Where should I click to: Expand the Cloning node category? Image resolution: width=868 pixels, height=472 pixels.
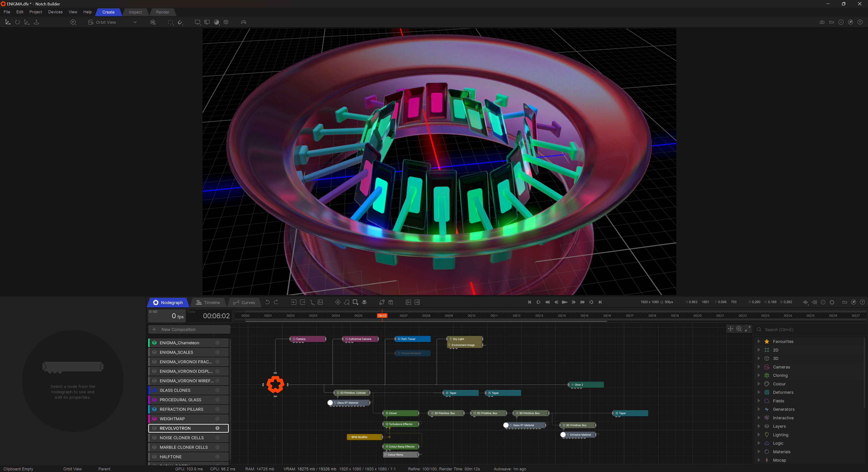[759, 375]
